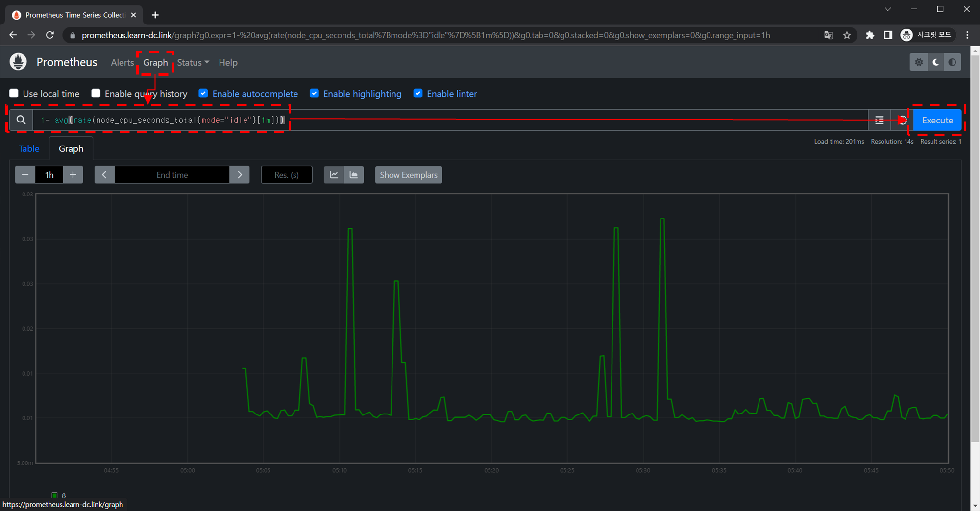
Task: Click the green series legend swatch
Action: tap(54, 495)
